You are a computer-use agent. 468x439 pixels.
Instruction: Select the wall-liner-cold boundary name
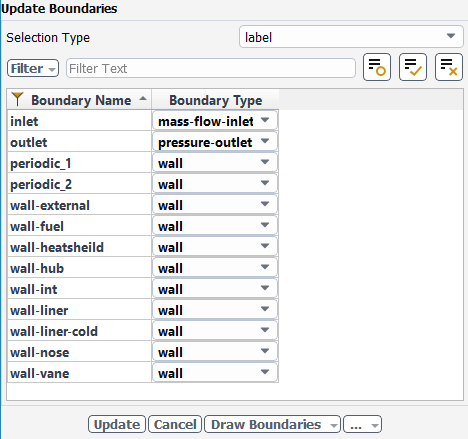(54, 331)
